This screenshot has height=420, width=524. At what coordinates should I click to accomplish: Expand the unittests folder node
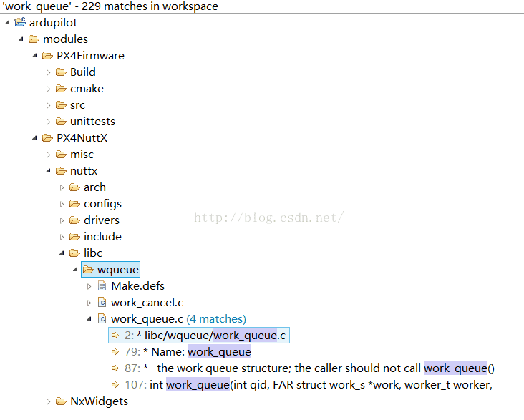pyautogui.click(x=48, y=122)
